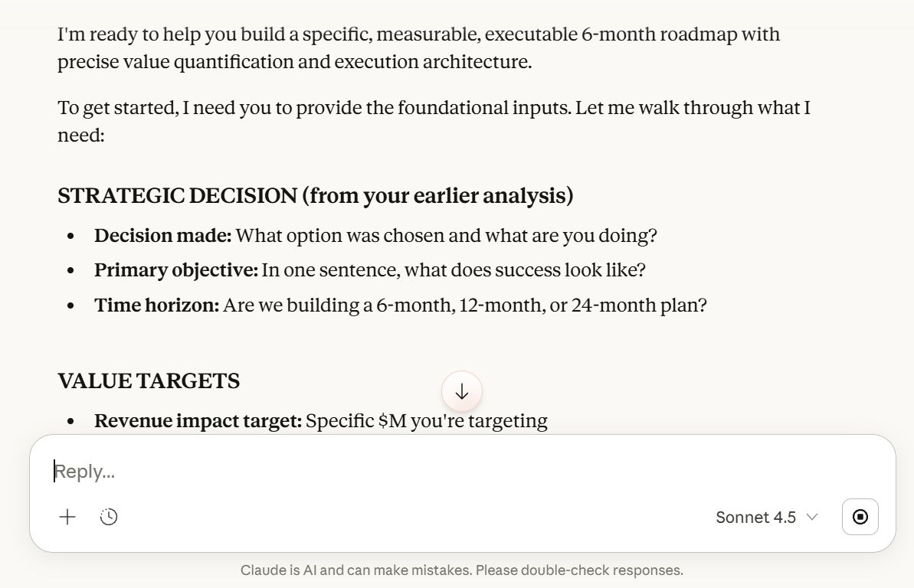Click the bullet before "Primary objective"

point(71,271)
